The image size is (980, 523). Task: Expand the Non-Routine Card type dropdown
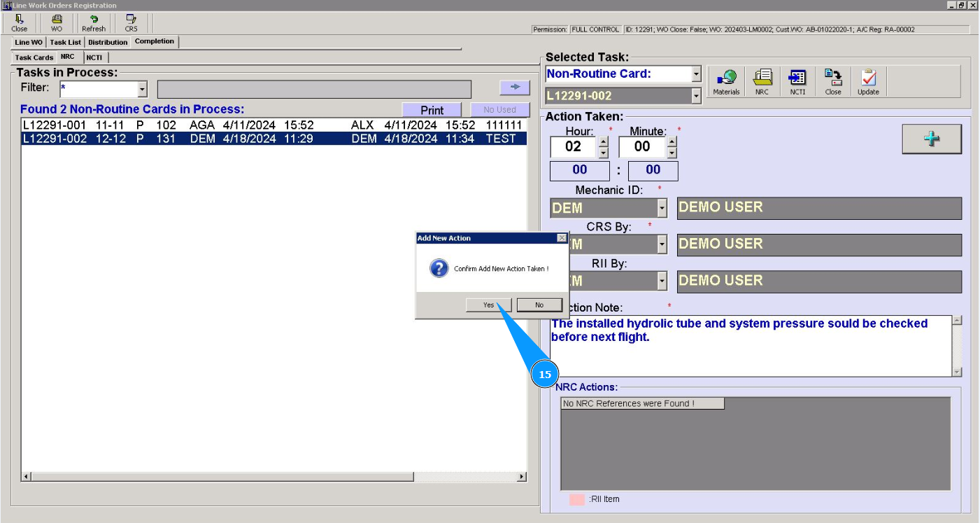point(696,74)
